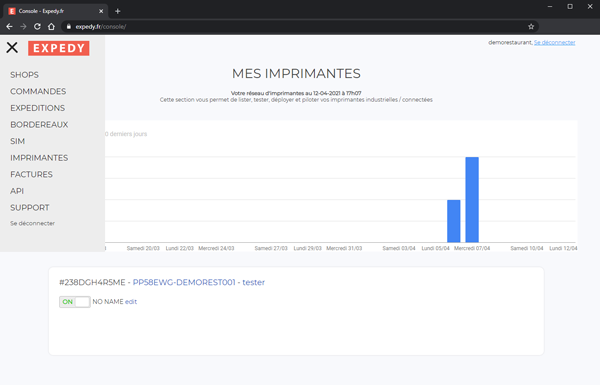Bookmark this page with star icon

[531, 26]
